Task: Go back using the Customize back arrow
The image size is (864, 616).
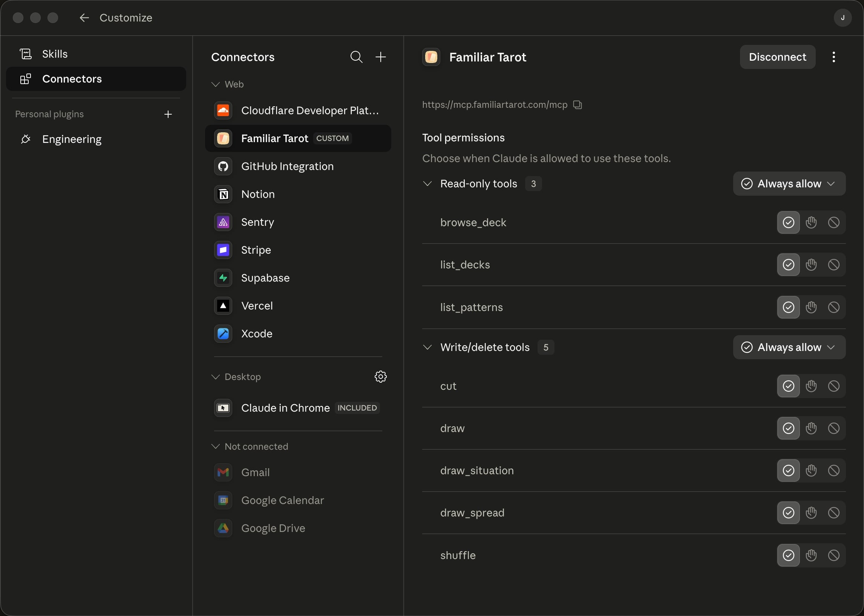Action: point(84,18)
